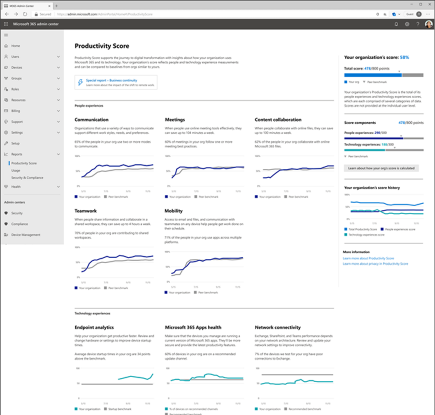Click the Total score progress bar
This screenshot has width=435, height=415.
[384, 75]
